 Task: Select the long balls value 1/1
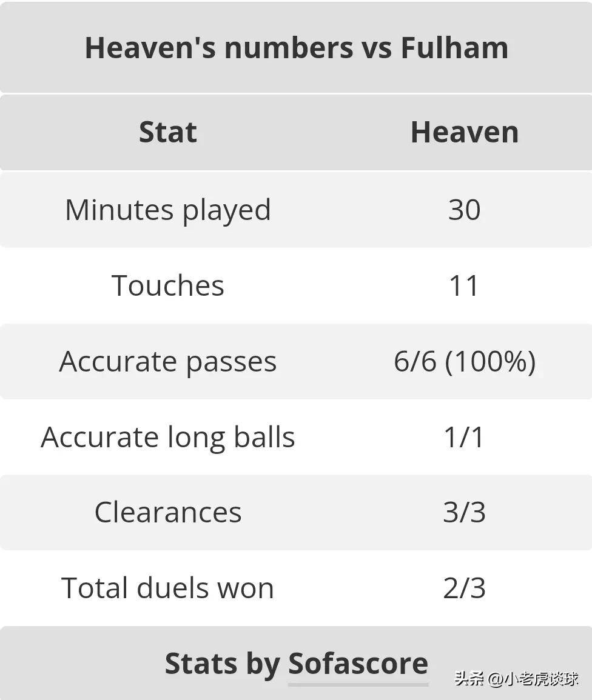pos(465,436)
